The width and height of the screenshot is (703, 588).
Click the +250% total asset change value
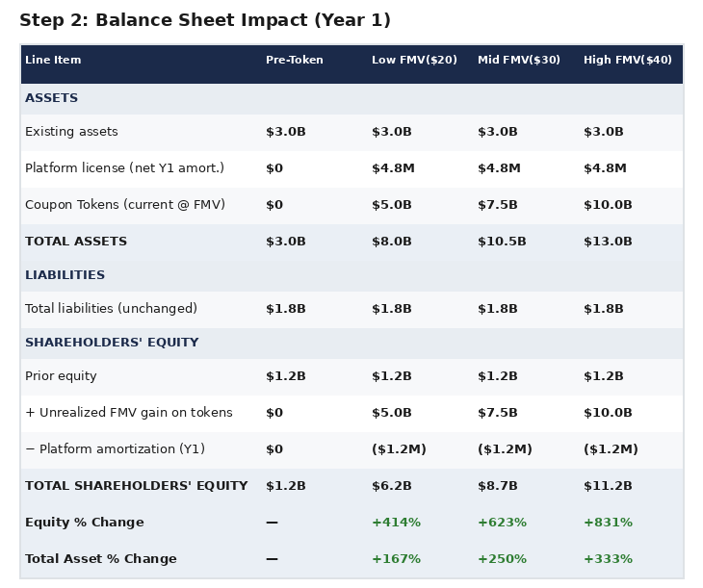[x=502, y=559]
